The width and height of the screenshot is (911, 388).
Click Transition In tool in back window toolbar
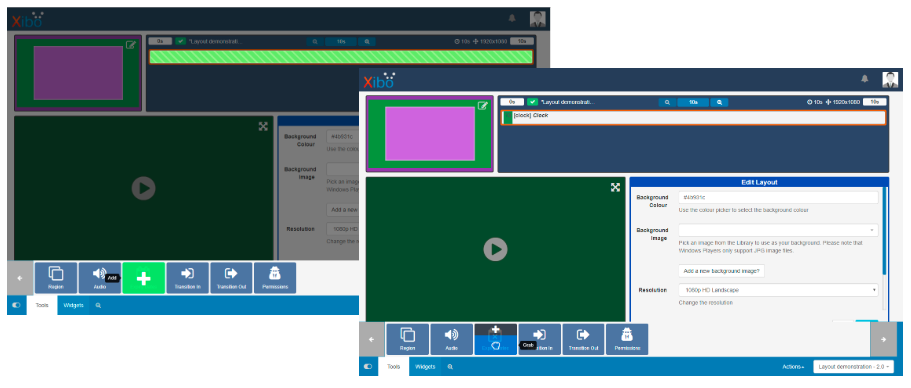(188, 278)
